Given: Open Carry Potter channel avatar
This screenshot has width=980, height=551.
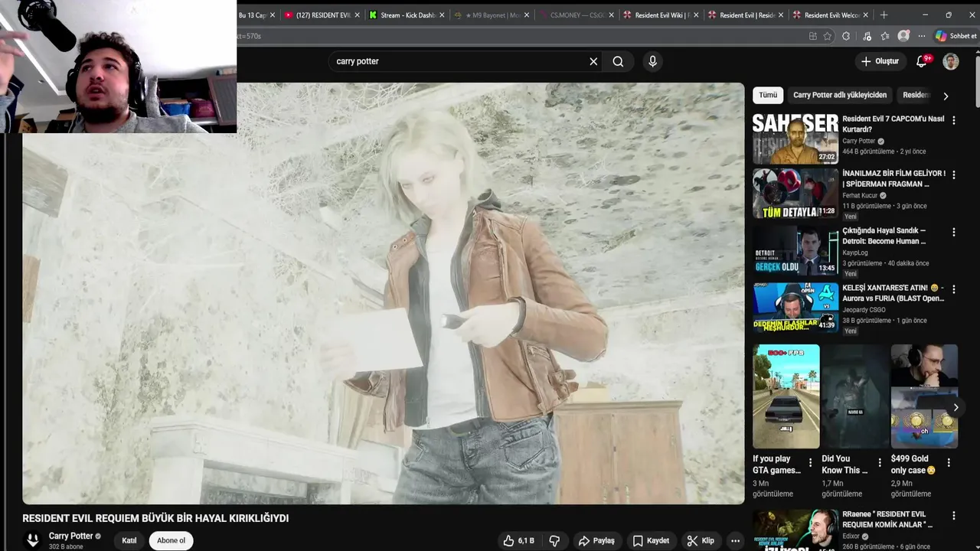Looking at the screenshot, I should 32,540.
